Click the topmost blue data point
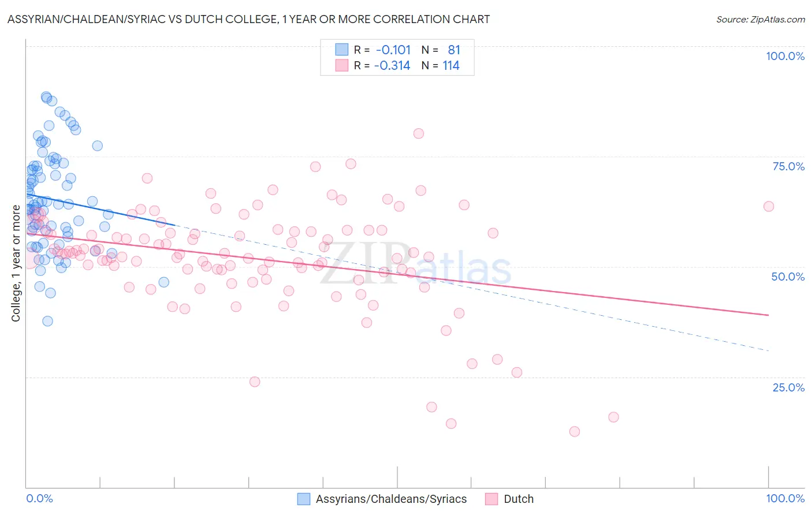This screenshot has width=812, height=515. pyautogui.click(x=46, y=96)
